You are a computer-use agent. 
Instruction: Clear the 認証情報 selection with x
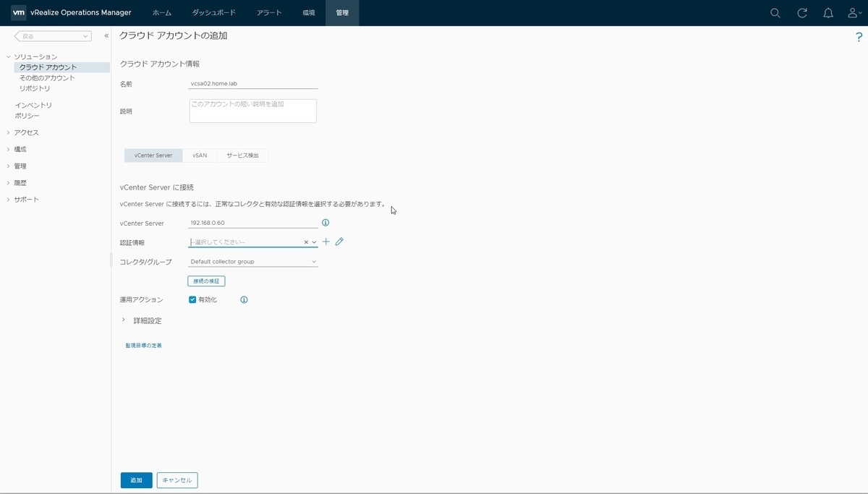(x=306, y=242)
